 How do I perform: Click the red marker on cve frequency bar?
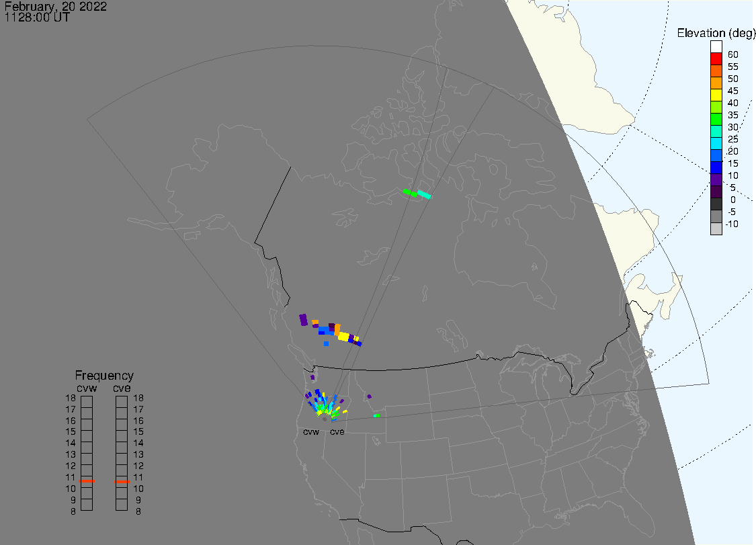pos(122,481)
